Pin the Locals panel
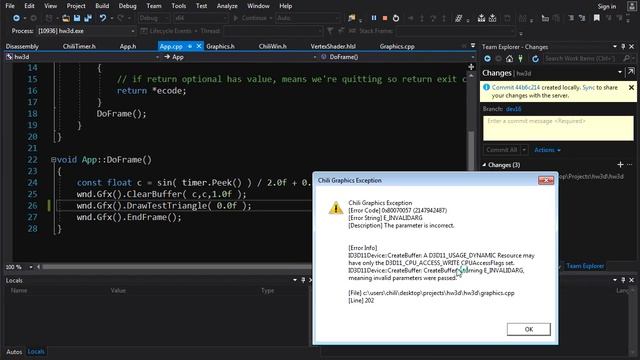640x360 pixels. click(x=303, y=280)
